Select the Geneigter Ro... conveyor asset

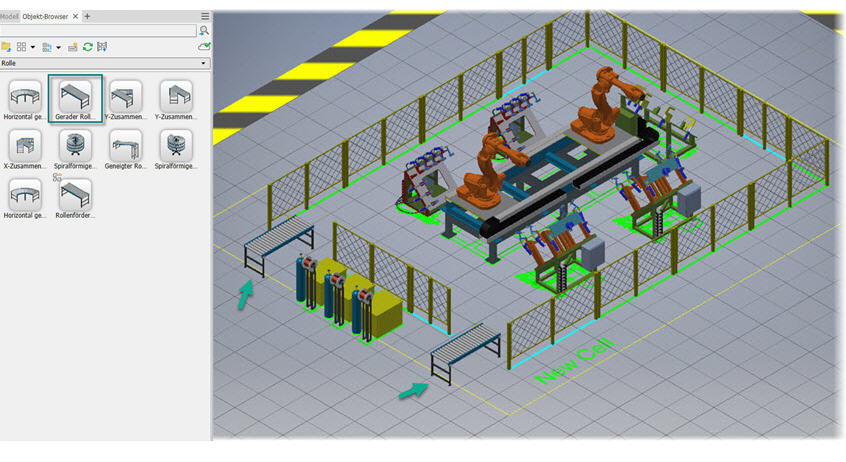coord(125,150)
